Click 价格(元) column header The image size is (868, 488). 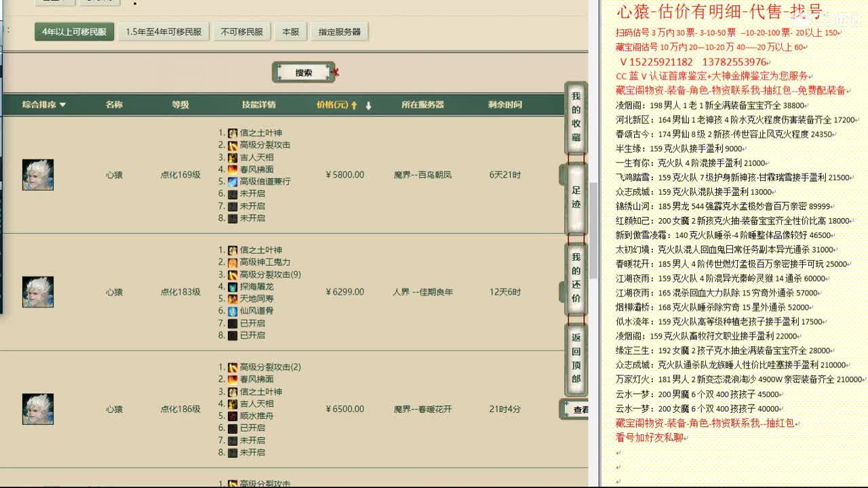coord(332,105)
